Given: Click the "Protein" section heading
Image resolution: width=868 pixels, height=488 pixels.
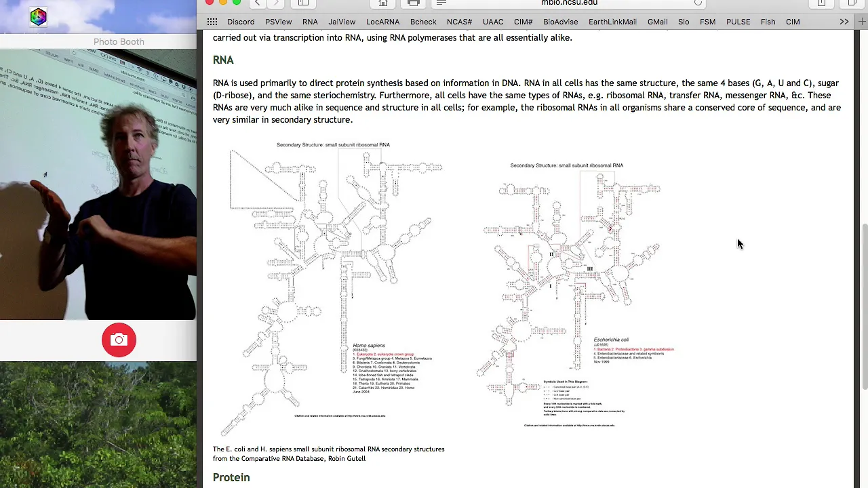Looking at the screenshot, I should 231,478.
